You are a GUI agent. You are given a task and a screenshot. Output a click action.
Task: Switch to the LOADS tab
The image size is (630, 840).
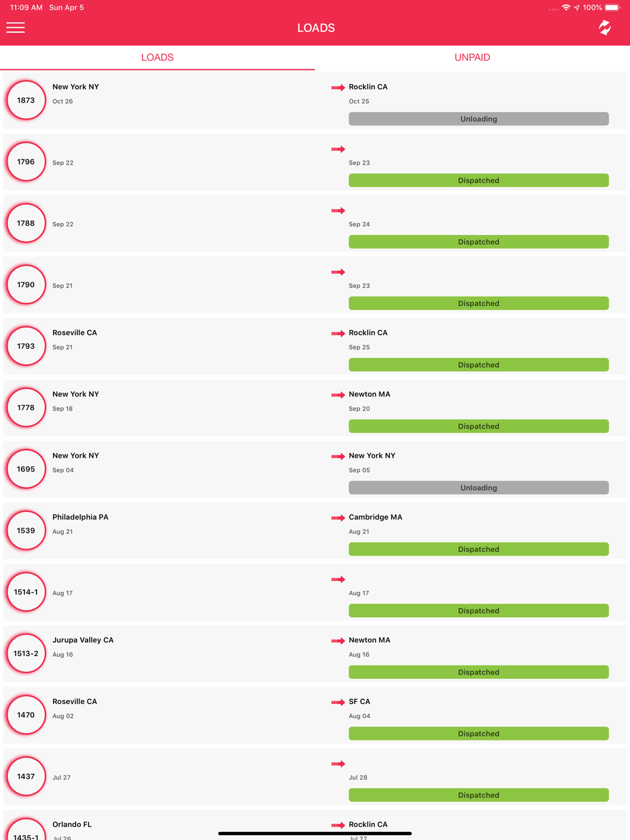pos(157,57)
